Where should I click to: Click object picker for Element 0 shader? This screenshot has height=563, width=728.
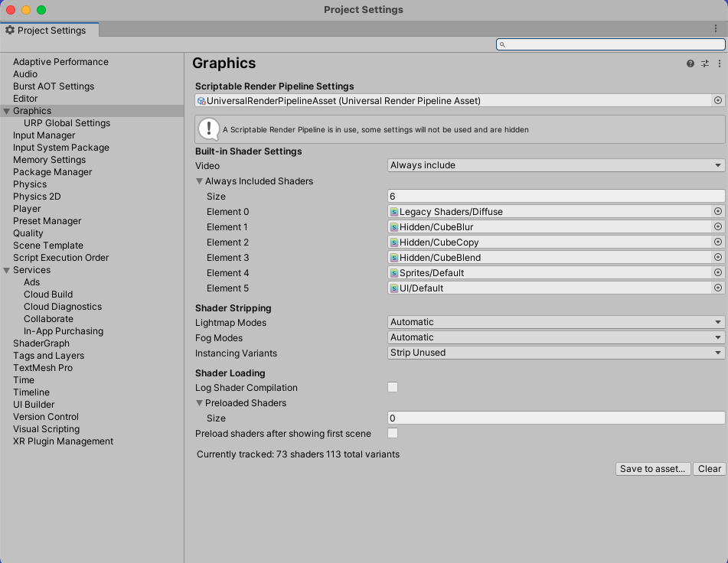tap(718, 211)
